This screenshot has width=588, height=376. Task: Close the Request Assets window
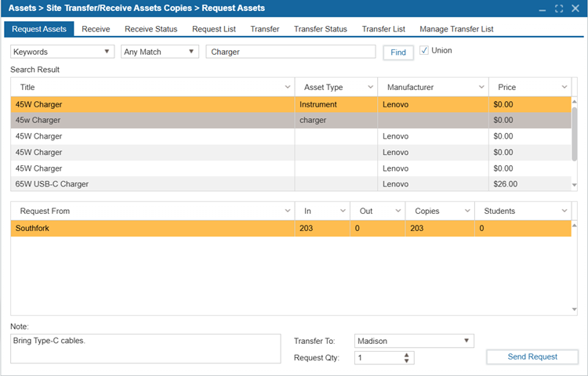[575, 9]
